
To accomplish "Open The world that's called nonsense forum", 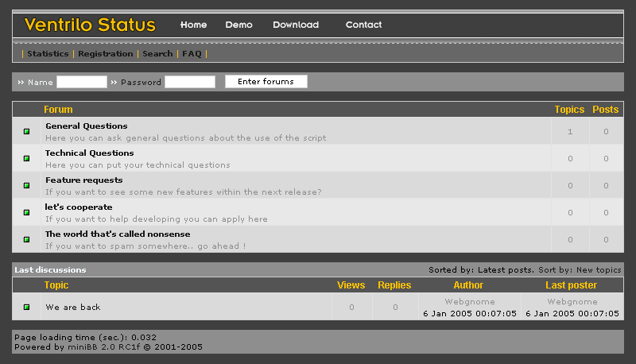I will tap(118, 234).
